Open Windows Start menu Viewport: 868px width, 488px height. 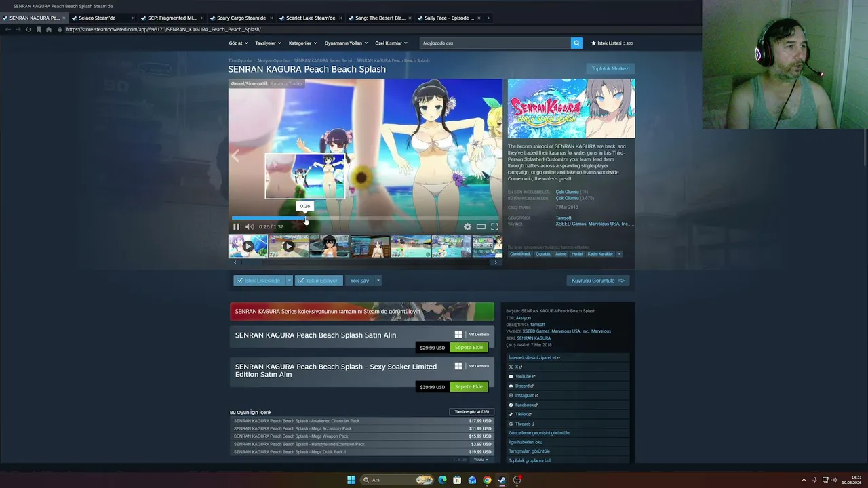tap(351, 480)
